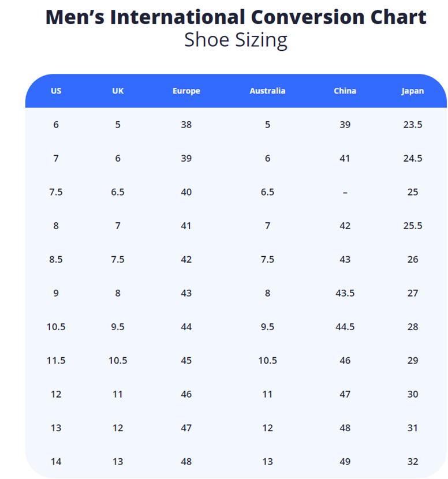This screenshot has height=479, width=448.
Task: Select the China column header
Action: [x=345, y=91]
